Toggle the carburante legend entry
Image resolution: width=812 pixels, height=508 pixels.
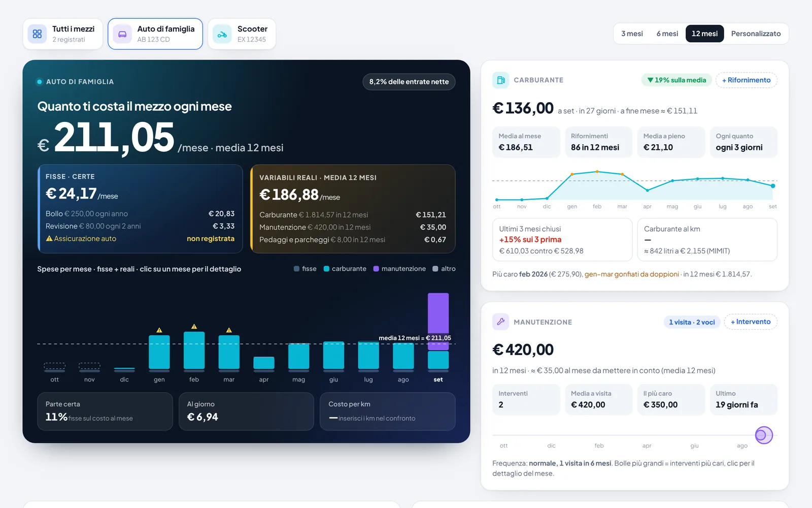click(345, 269)
